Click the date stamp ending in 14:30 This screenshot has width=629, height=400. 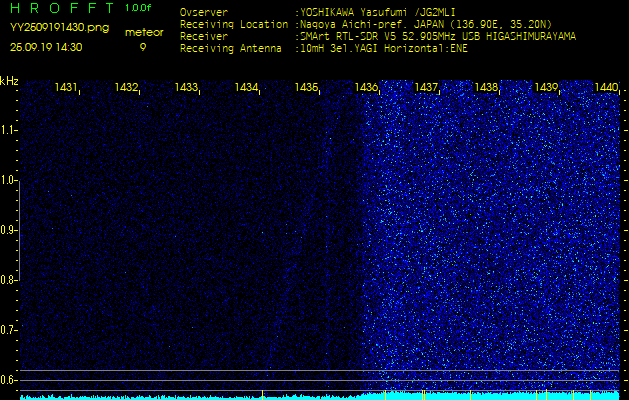pos(46,47)
